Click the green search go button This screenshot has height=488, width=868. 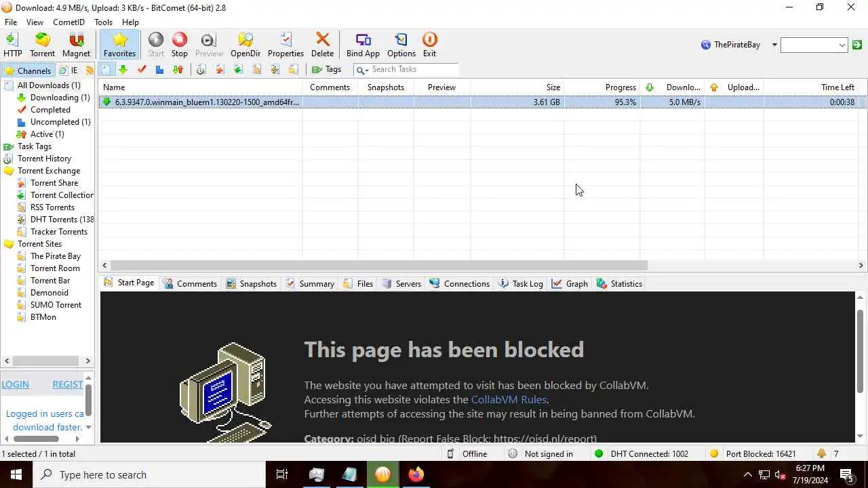(x=857, y=45)
